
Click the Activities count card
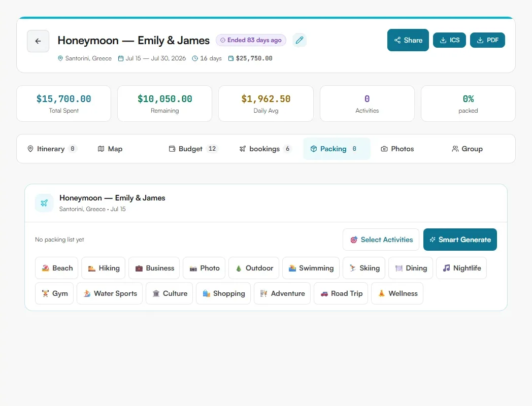click(367, 104)
